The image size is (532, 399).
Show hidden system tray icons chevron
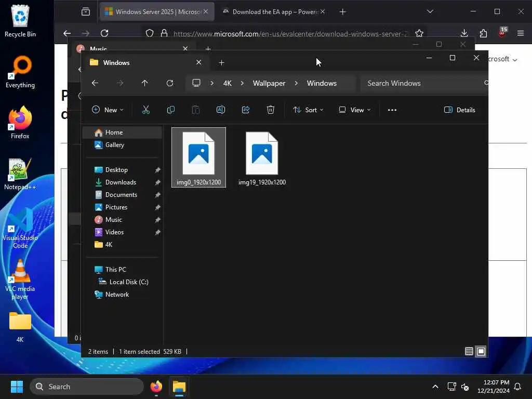pos(435,387)
